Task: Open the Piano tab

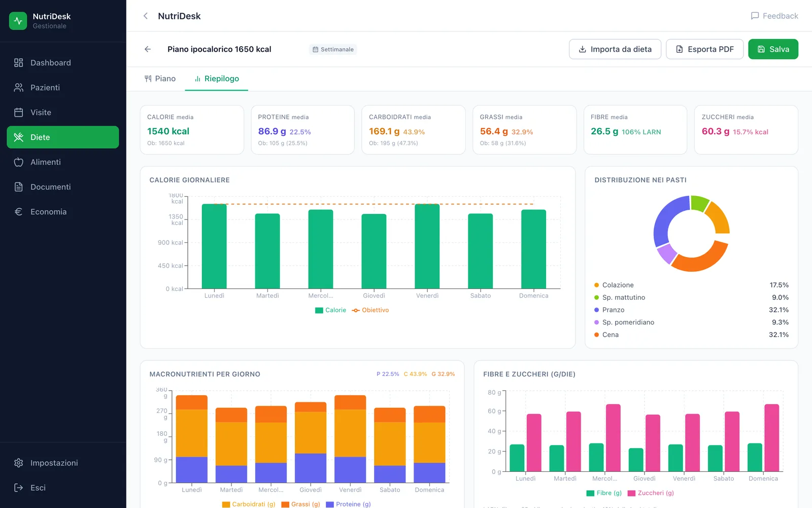Action: (x=160, y=79)
